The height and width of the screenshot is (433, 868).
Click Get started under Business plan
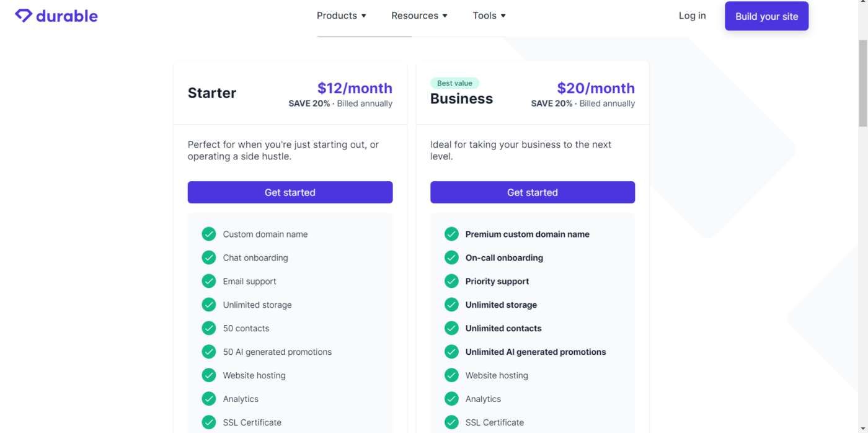point(533,192)
